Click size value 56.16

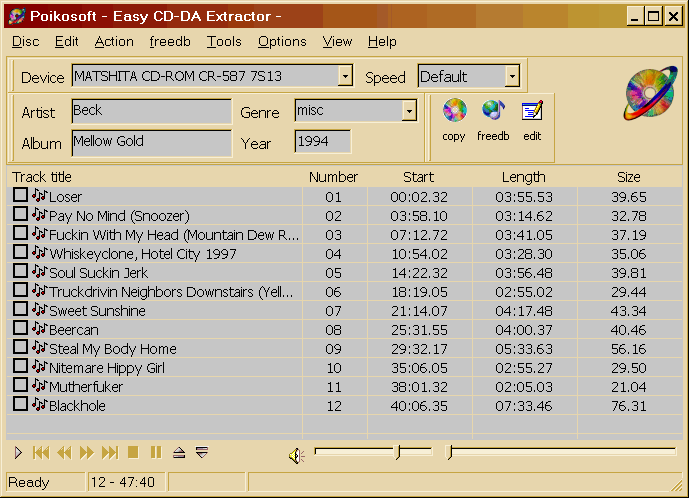[629, 349]
